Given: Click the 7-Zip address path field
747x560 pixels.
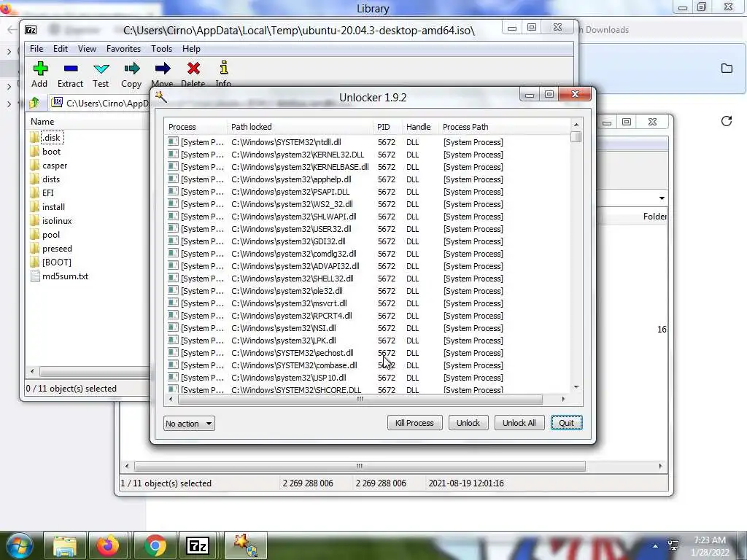Looking at the screenshot, I should tap(100, 102).
